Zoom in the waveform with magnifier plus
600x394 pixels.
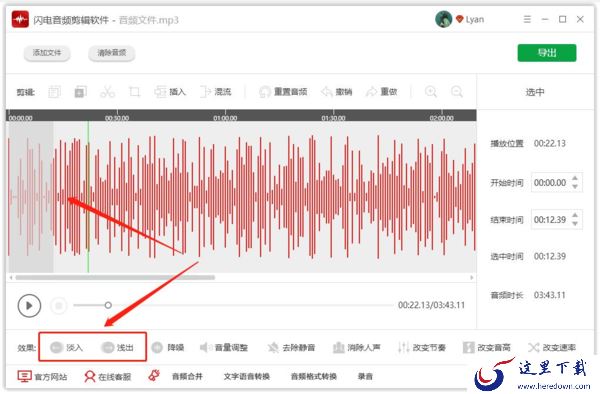(x=431, y=92)
